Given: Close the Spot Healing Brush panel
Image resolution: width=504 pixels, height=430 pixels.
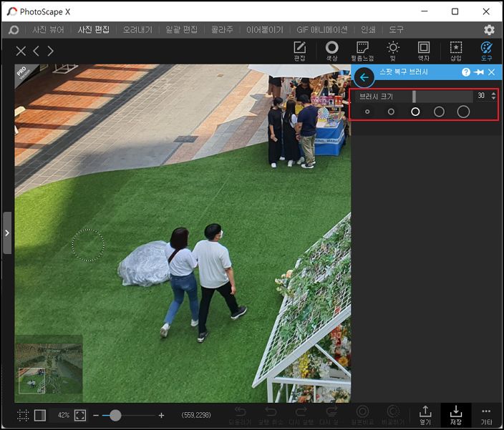Looking at the screenshot, I should 491,72.
